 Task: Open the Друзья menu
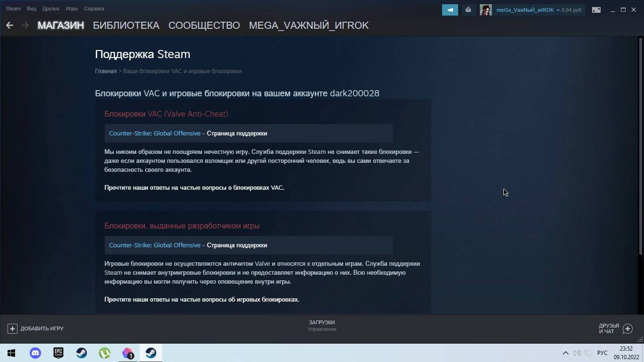coord(50,8)
